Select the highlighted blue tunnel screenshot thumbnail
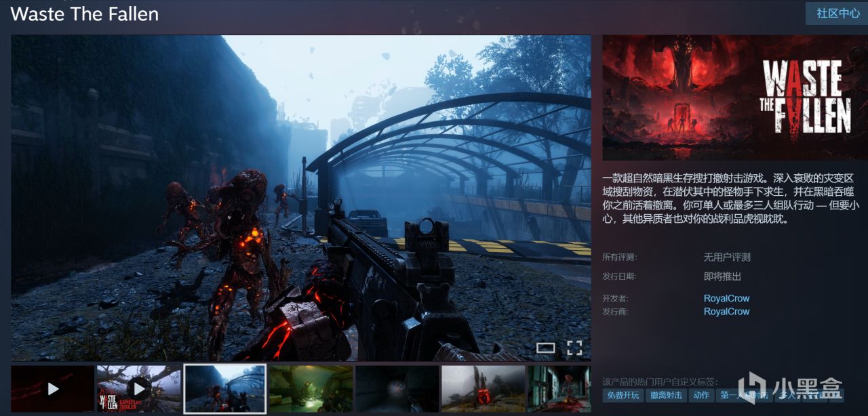The height and width of the screenshot is (416, 868). click(x=224, y=389)
